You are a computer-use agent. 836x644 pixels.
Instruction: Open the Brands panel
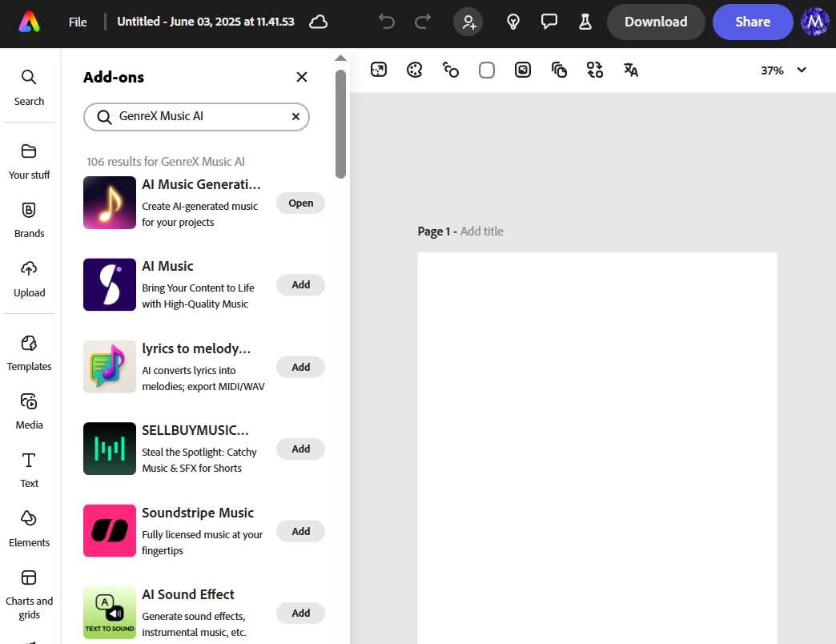click(30, 220)
